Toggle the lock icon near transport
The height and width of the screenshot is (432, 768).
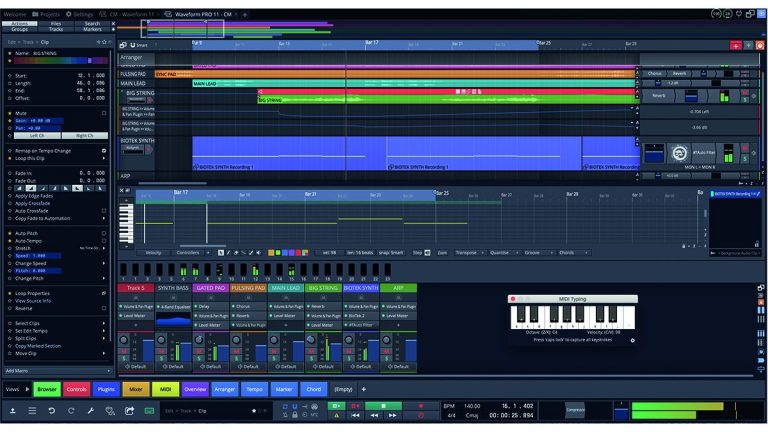click(x=295, y=415)
